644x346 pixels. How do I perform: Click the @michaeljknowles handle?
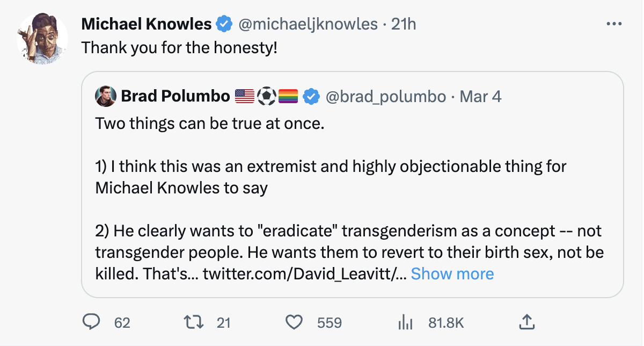tap(308, 24)
